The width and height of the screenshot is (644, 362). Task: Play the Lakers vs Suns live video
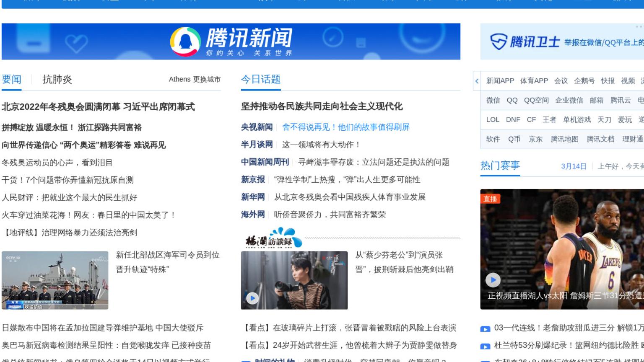493,279
